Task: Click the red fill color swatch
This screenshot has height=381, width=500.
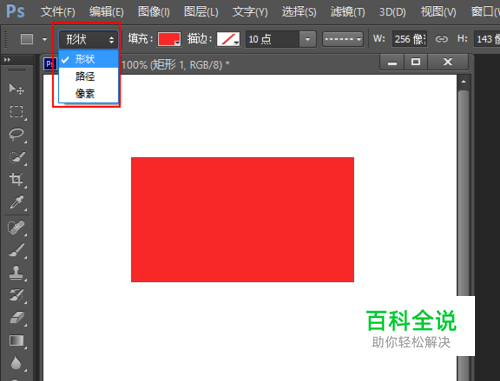Action: tap(169, 39)
